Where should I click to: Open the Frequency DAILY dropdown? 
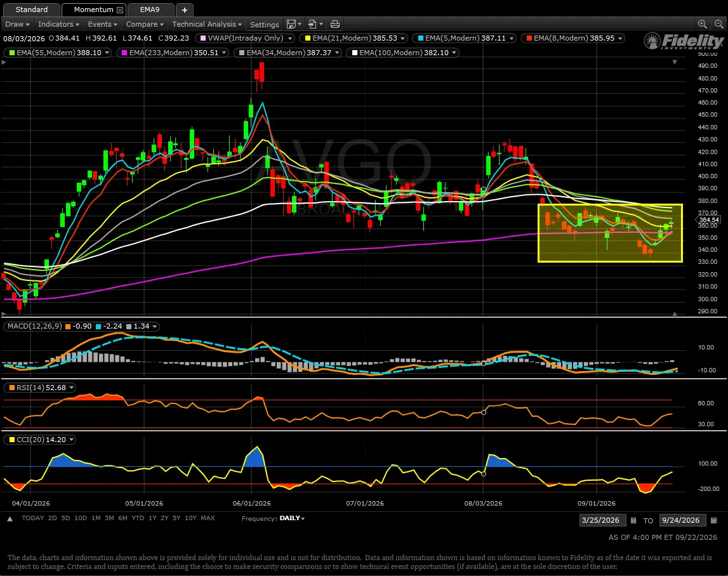click(x=292, y=518)
